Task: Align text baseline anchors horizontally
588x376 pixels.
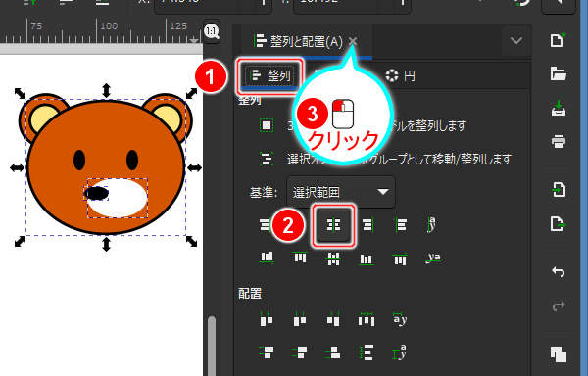Action: [432, 224]
